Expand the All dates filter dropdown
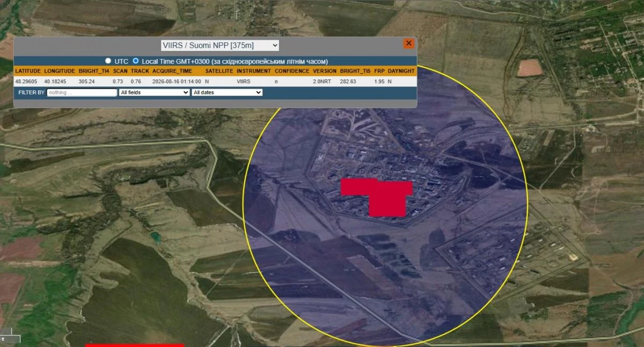This screenshot has width=644, height=347. pos(227,92)
